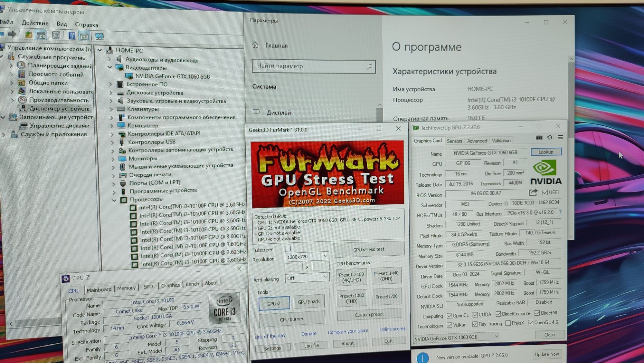The width and height of the screenshot is (644, 363).
Task: Click the Bus Interface question mark in GPU-Z
Action: [x=560, y=212]
